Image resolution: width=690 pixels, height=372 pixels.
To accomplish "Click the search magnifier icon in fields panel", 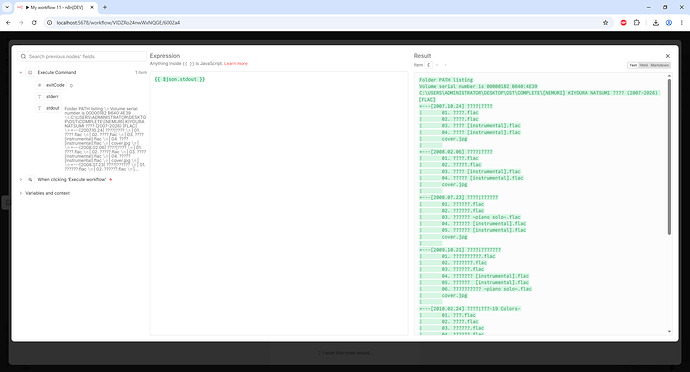I will [23, 56].
